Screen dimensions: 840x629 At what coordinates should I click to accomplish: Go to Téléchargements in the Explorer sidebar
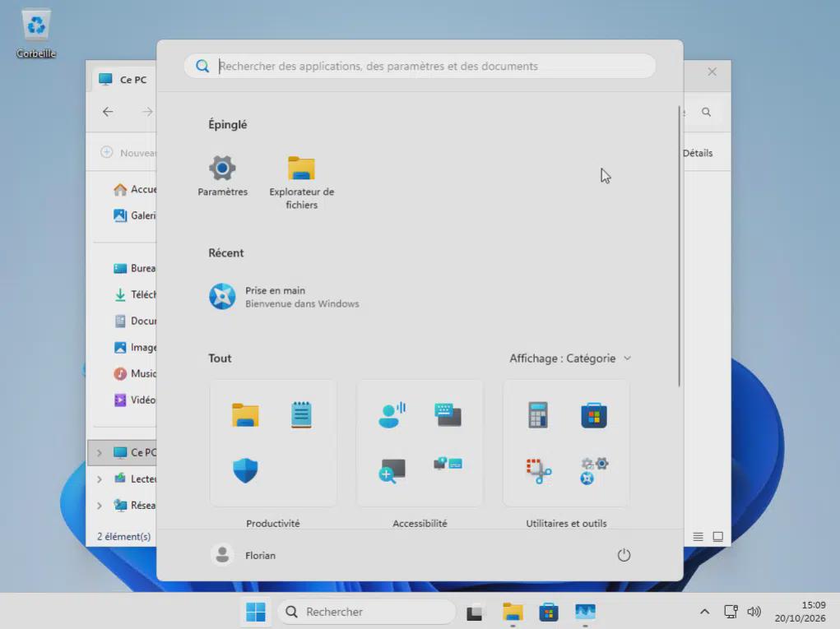pos(134,294)
